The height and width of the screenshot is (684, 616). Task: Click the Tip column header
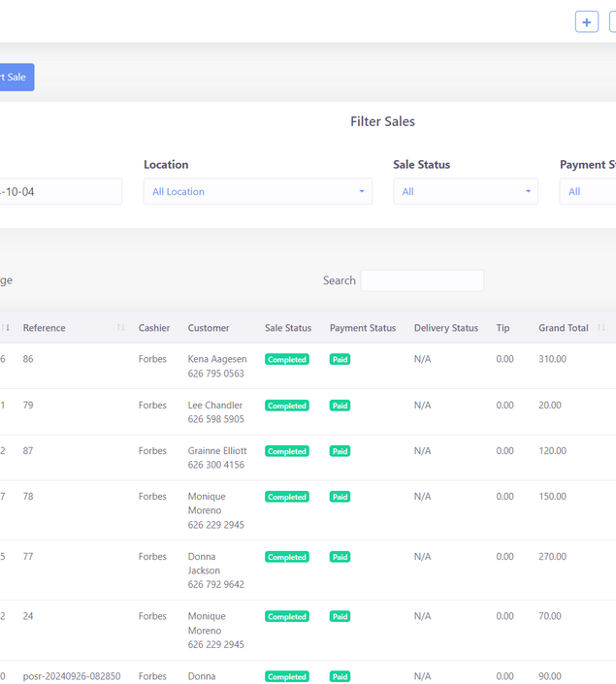coord(503,328)
